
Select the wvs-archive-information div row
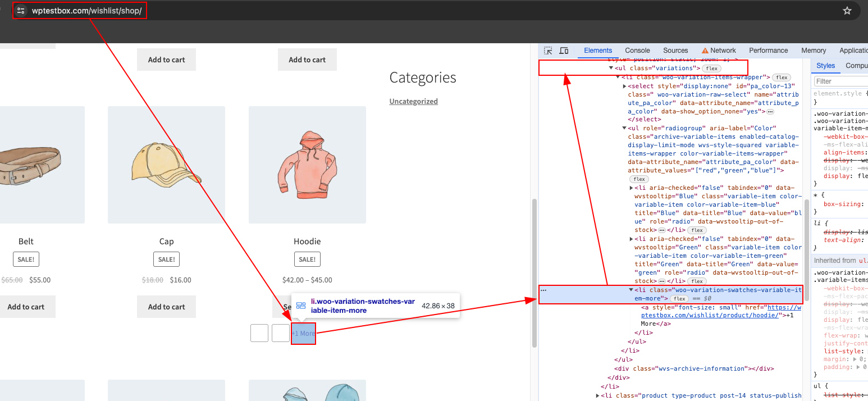tap(694, 368)
